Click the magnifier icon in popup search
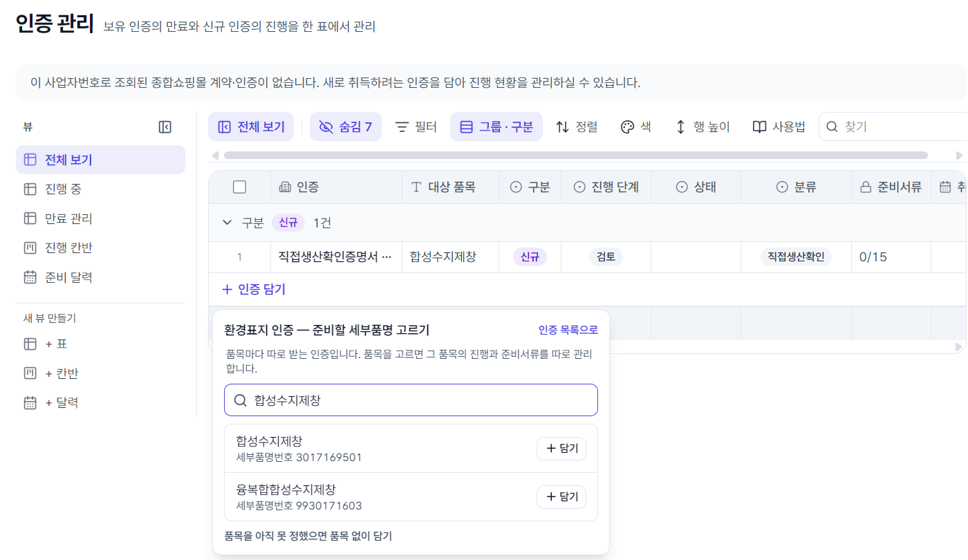Screen dimensions: 968x560 click(x=240, y=400)
